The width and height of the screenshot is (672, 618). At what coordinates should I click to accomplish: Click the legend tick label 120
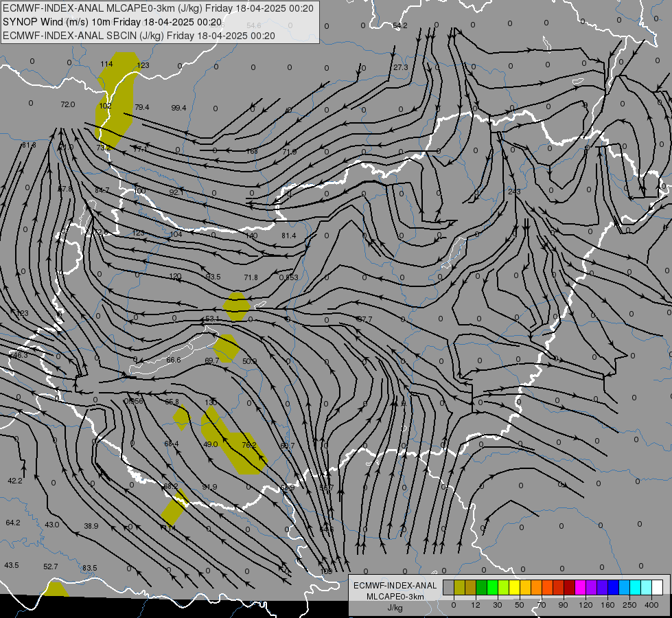586,605
